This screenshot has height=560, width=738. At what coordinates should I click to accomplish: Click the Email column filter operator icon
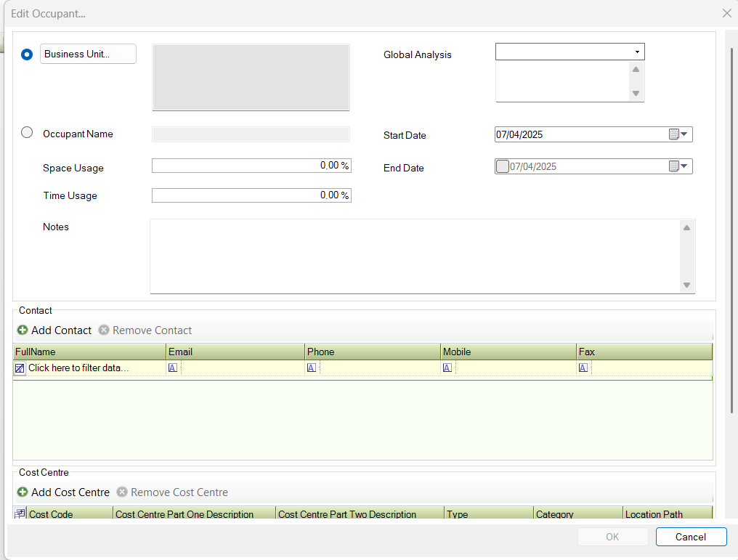pyautogui.click(x=172, y=368)
